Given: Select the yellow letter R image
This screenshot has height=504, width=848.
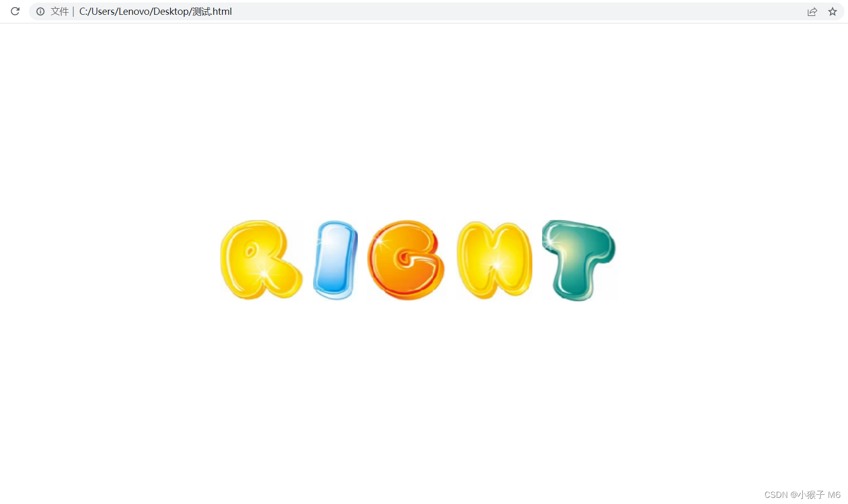Looking at the screenshot, I should (x=262, y=260).
